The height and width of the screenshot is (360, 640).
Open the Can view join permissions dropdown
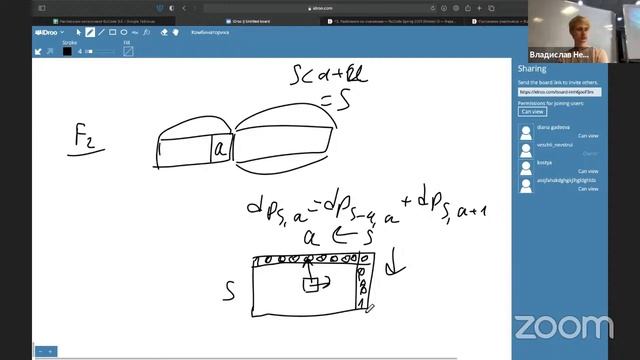[x=532, y=112]
